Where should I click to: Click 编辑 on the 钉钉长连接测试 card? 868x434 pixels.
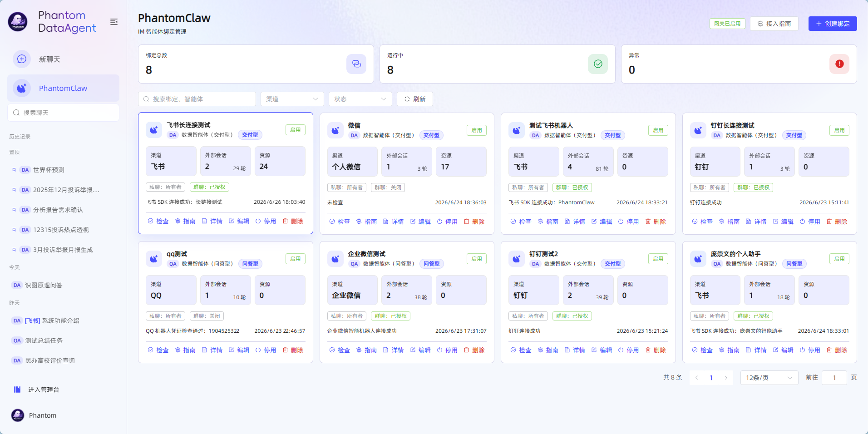[783, 222]
